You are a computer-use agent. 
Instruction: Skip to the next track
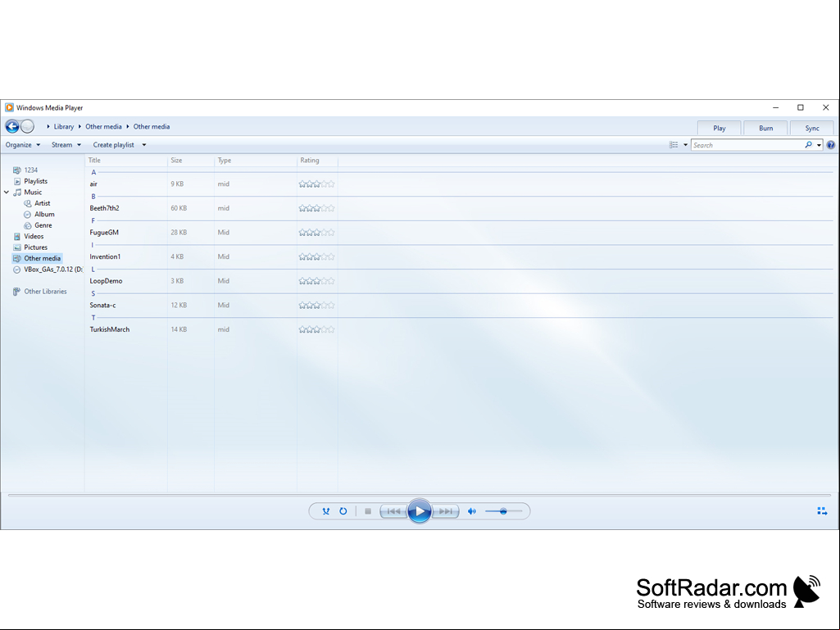[445, 511]
